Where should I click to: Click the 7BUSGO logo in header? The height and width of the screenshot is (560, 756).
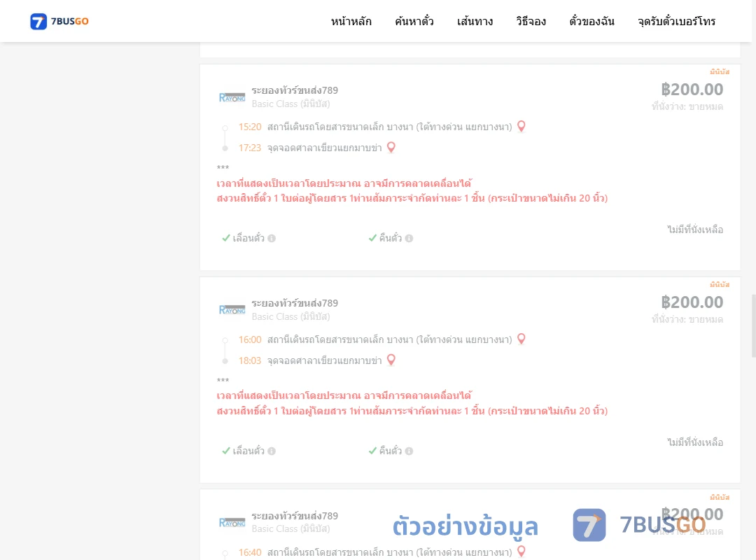[59, 21]
